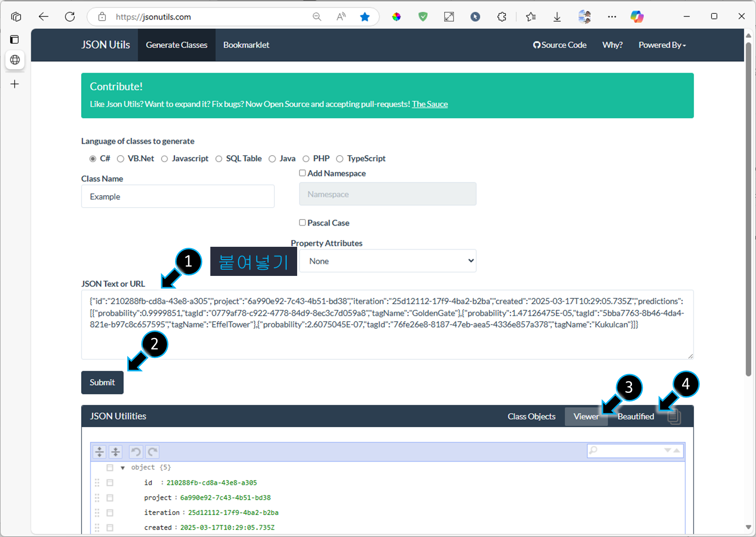Switch to the Beautified tab
This screenshot has width=756, height=537.
[636, 416]
